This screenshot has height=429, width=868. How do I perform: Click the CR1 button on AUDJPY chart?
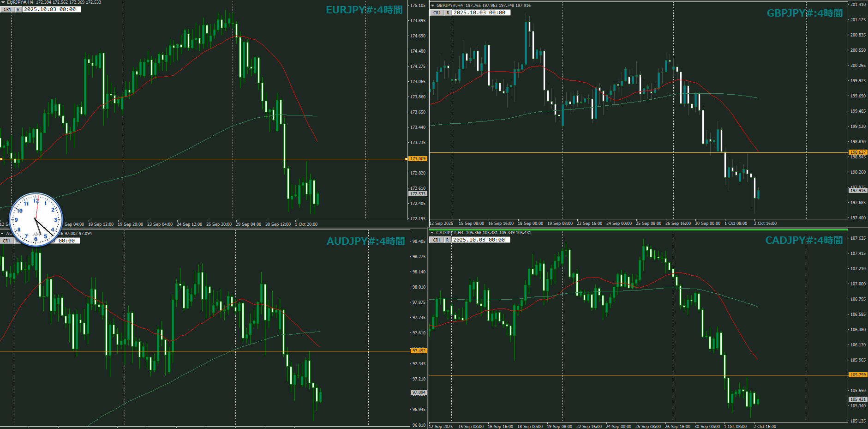6,241
